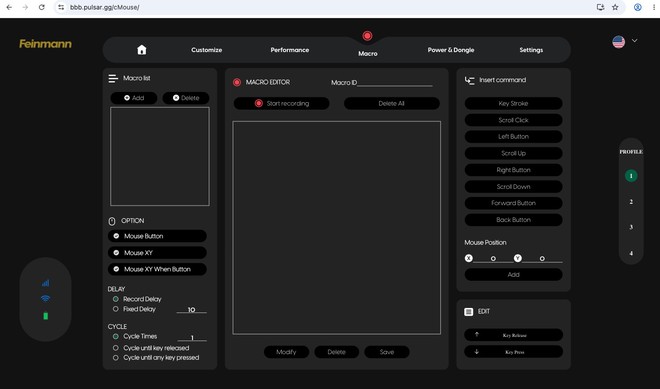
Task: Open the Power & Dongle tab
Action: point(451,50)
